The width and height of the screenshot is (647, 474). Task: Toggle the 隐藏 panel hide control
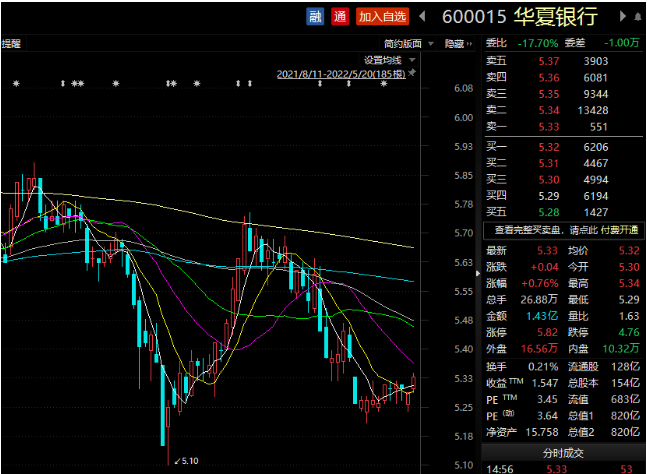coord(456,44)
